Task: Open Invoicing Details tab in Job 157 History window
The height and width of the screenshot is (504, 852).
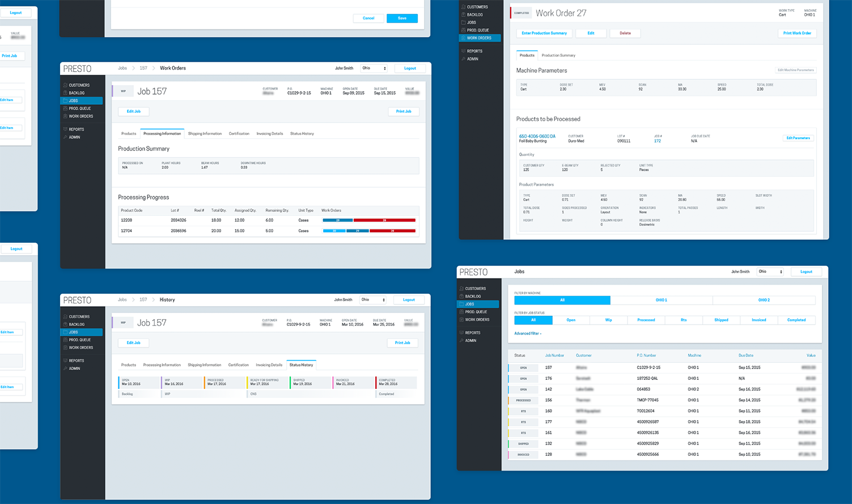Action: click(x=269, y=365)
